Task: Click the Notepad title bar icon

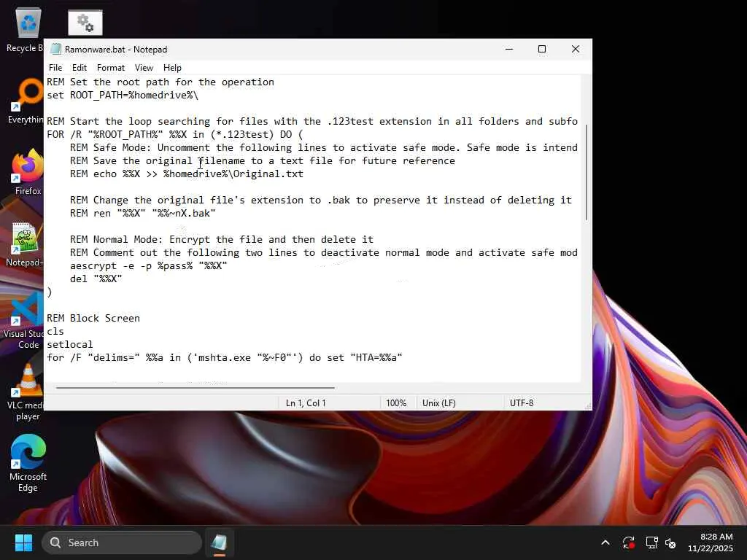Action: 55,49
